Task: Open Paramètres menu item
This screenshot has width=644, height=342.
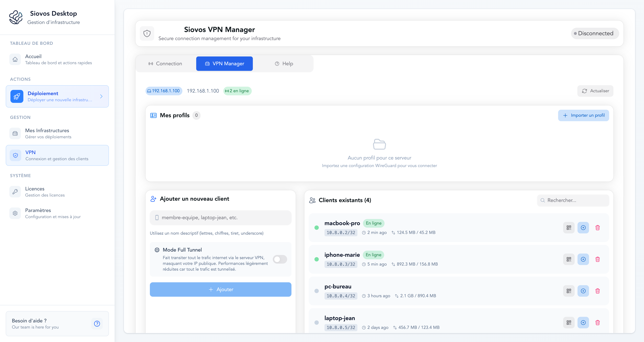Action: (57, 213)
